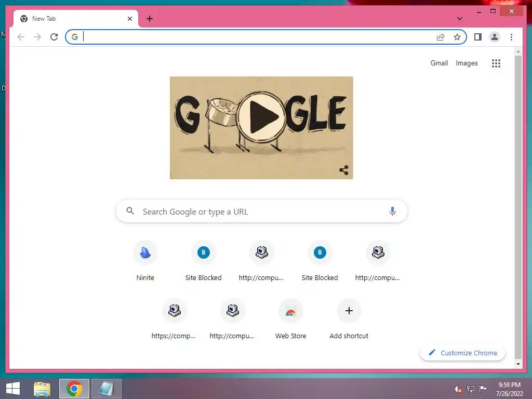Reload the current page
This screenshot has width=532, height=399.
click(54, 37)
